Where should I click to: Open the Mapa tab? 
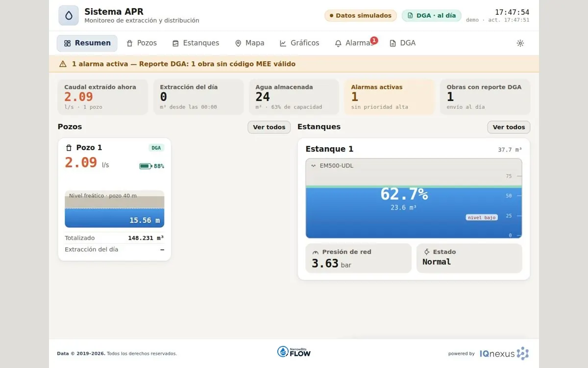250,43
